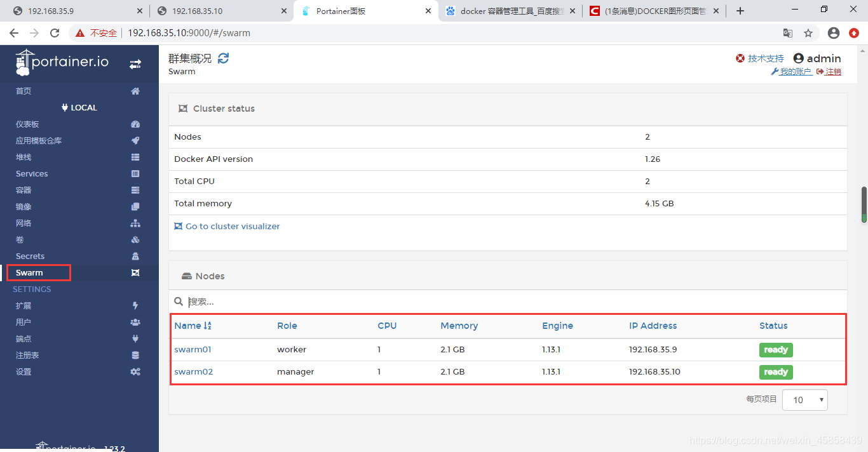Click the 不安全 site security warning
This screenshot has height=452, width=868.
click(97, 33)
